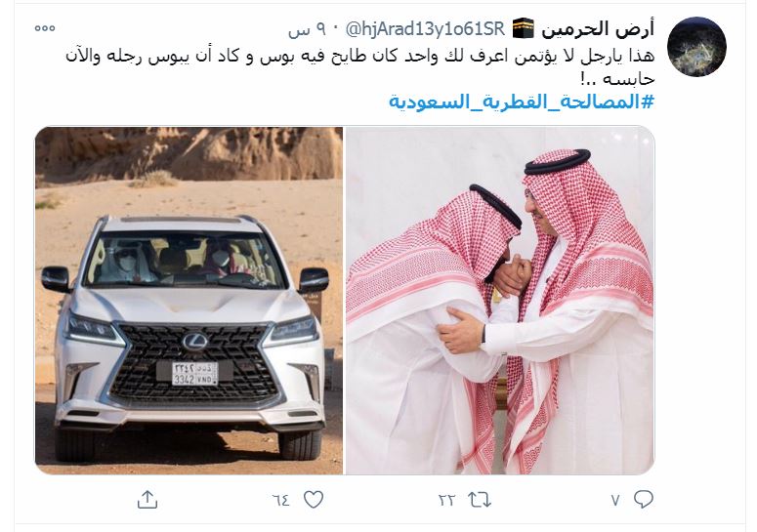
Task: Visit the @hjArad13y1o61SR handle link
Action: (x=425, y=29)
